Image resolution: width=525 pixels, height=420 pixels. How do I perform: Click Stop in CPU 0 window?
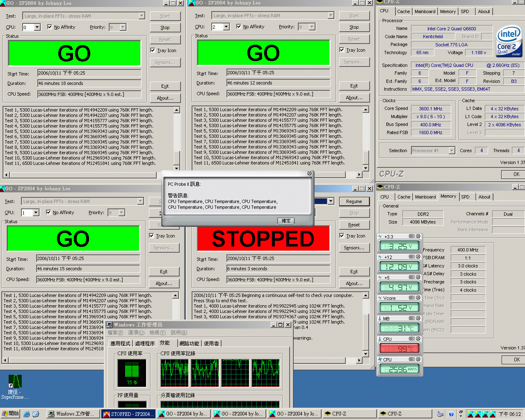165,27
